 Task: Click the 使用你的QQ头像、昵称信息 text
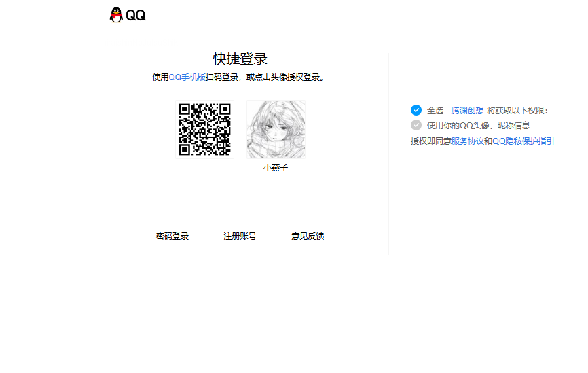(x=478, y=125)
